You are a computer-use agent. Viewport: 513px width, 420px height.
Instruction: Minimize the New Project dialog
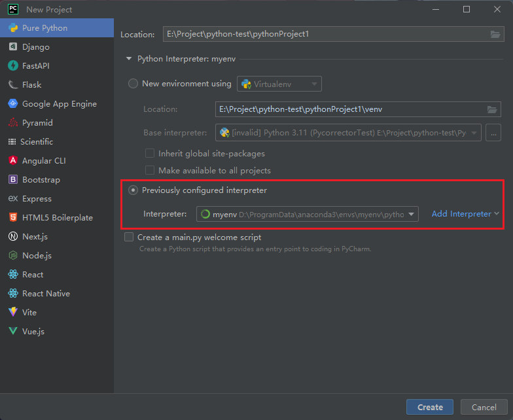point(436,9)
